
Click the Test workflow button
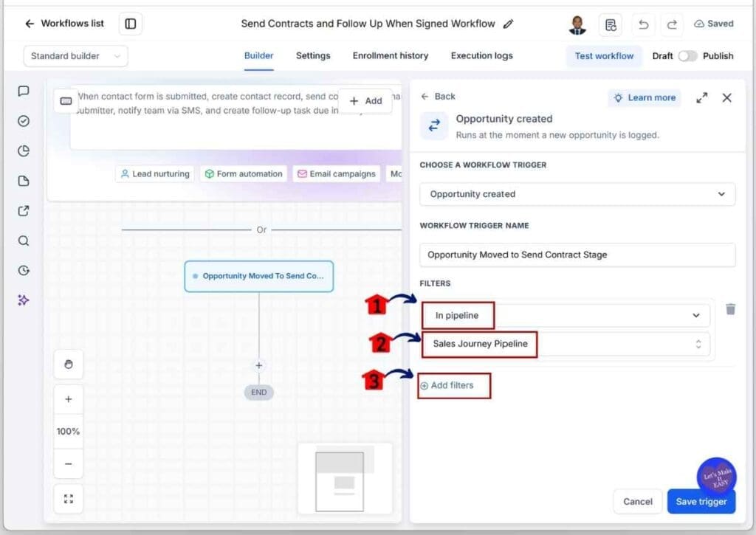(604, 56)
